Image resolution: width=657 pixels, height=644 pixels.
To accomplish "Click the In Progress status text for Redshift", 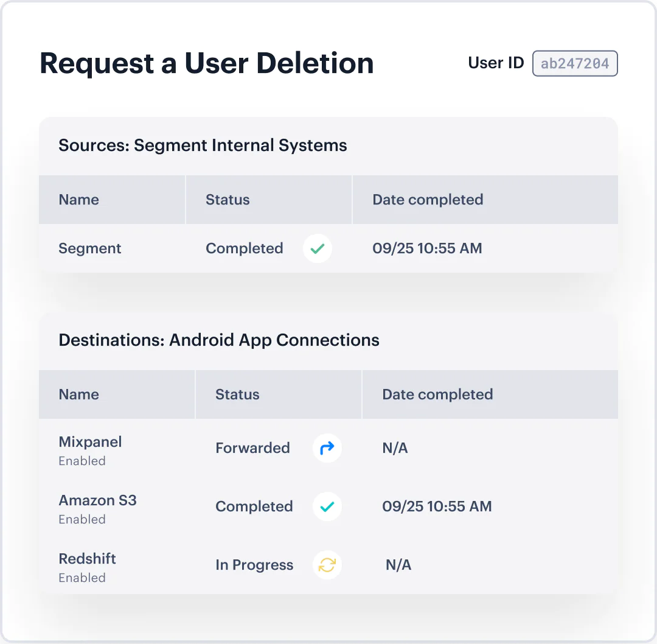I will (254, 565).
